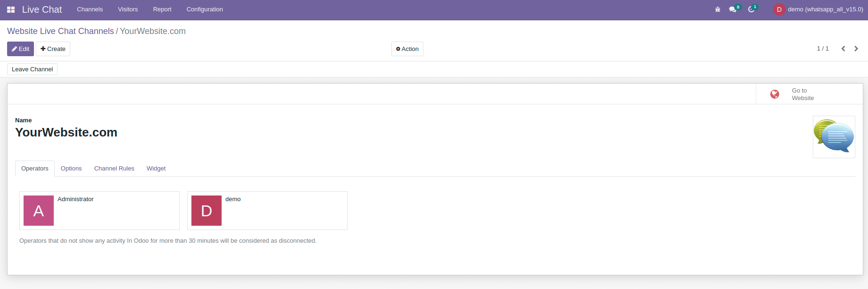
Task: Open the Action dropdown
Action: pos(407,49)
